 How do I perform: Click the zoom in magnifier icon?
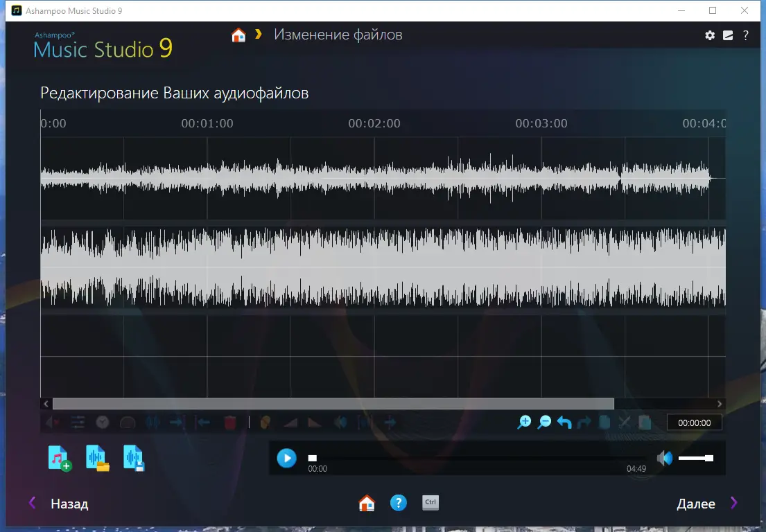pyautogui.click(x=524, y=422)
